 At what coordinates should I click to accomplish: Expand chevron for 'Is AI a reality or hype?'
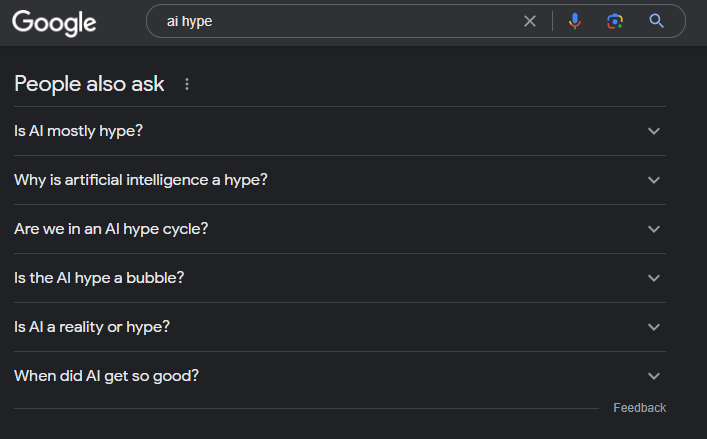pyautogui.click(x=654, y=327)
